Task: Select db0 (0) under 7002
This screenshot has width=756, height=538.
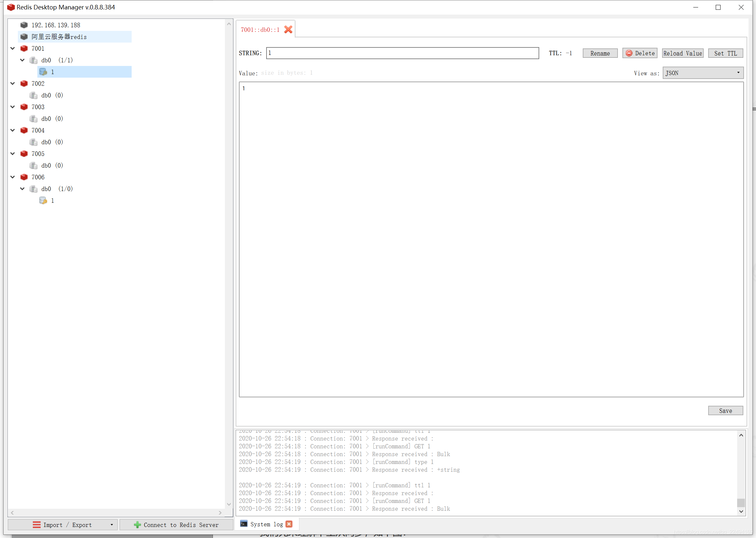Action: [x=52, y=95]
